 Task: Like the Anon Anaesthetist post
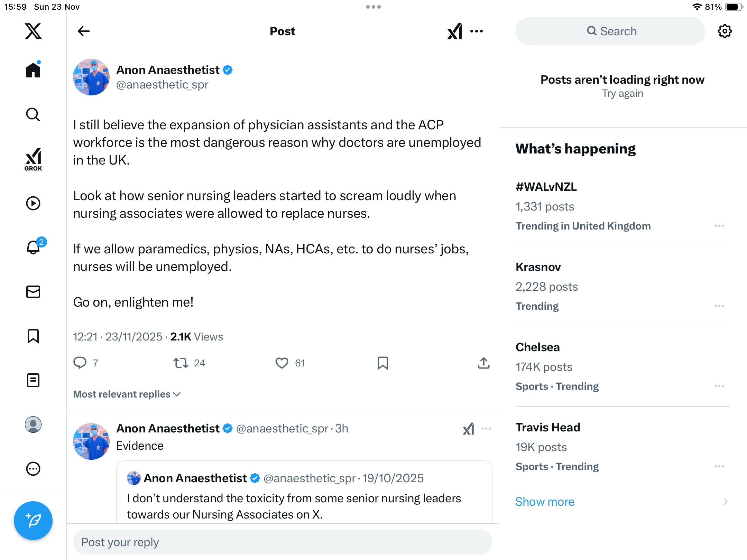282,363
